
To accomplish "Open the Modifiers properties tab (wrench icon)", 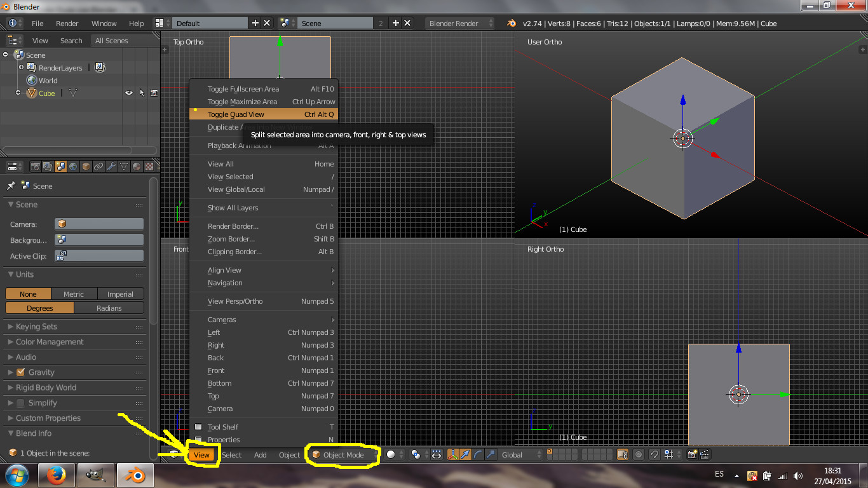I will click(111, 166).
